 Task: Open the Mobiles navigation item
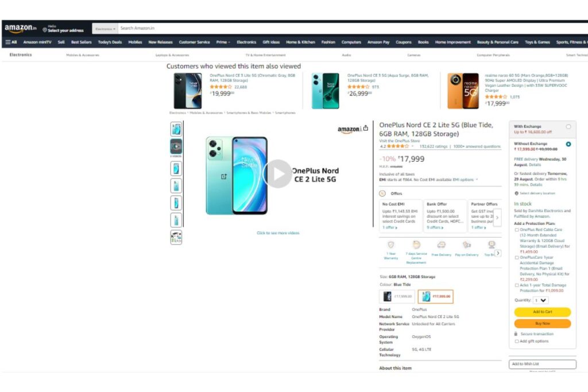(x=135, y=42)
